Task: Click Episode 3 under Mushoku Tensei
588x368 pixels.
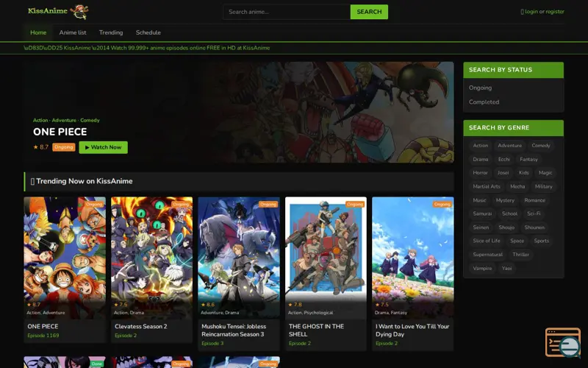Action: [212, 343]
